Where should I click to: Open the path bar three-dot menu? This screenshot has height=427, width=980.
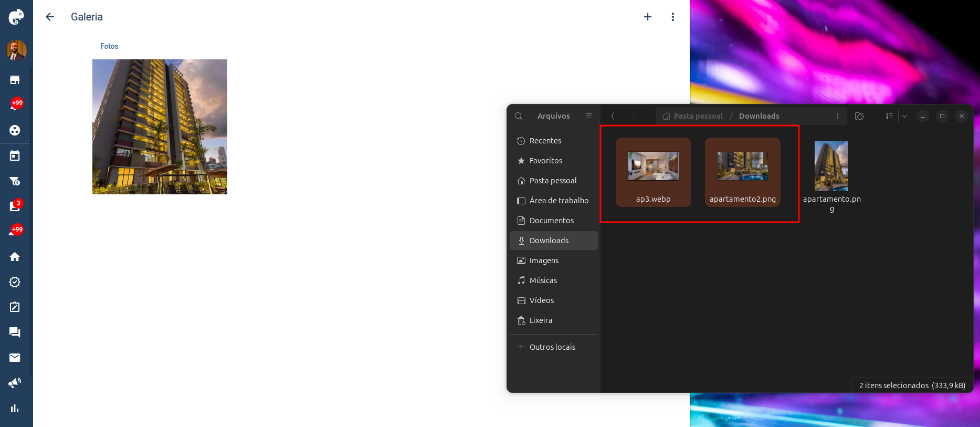(x=838, y=116)
